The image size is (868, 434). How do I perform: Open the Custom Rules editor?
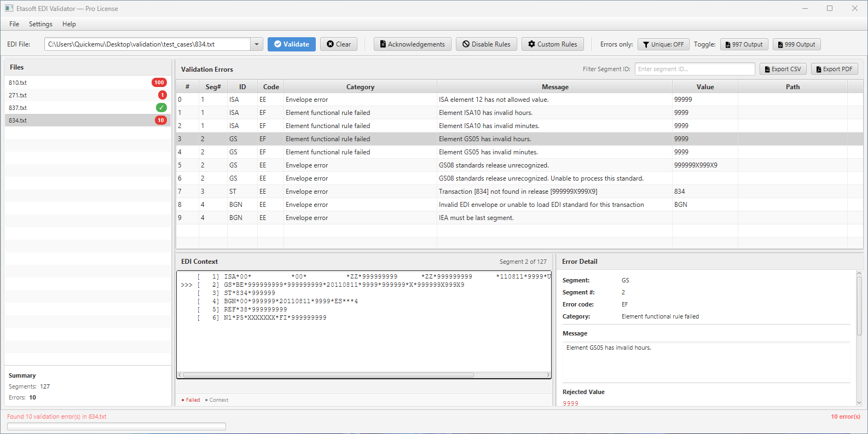(x=553, y=44)
